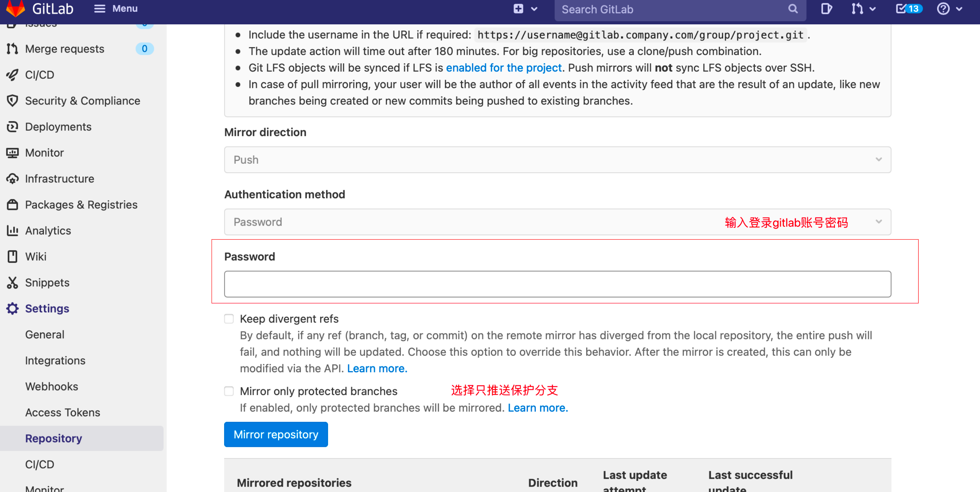Open the Menu in the top bar
The image size is (980, 492).
(x=115, y=8)
